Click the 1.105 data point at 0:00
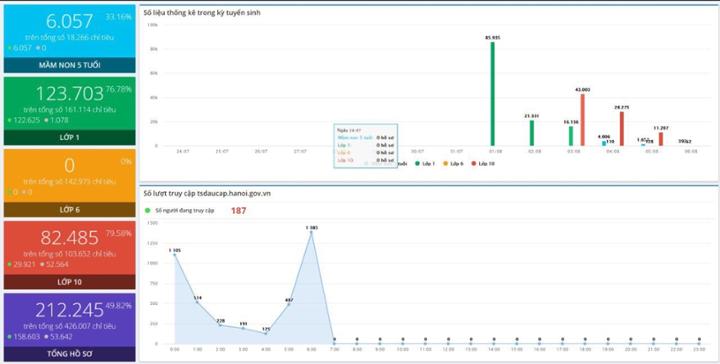 pyautogui.click(x=174, y=255)
